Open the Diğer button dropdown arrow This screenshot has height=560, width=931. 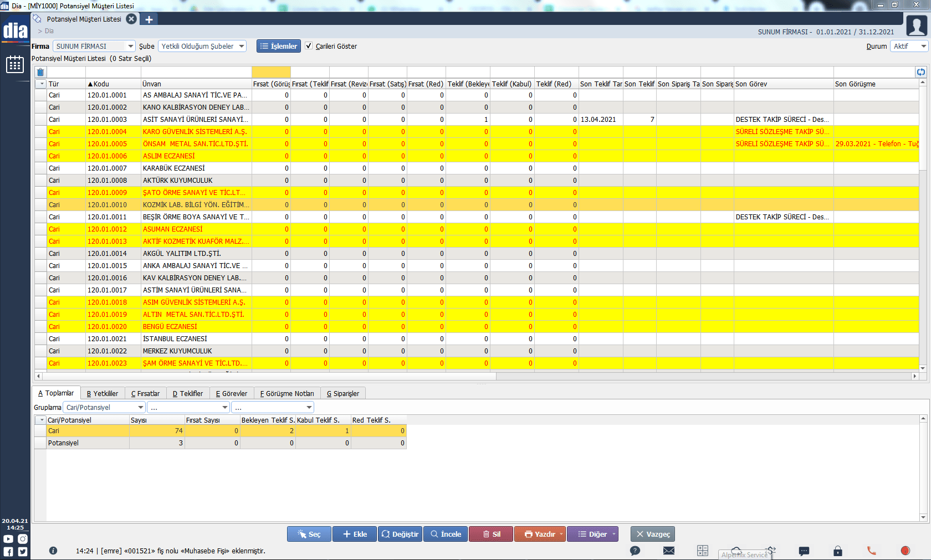pyautogui.click(x=613, y=535)
